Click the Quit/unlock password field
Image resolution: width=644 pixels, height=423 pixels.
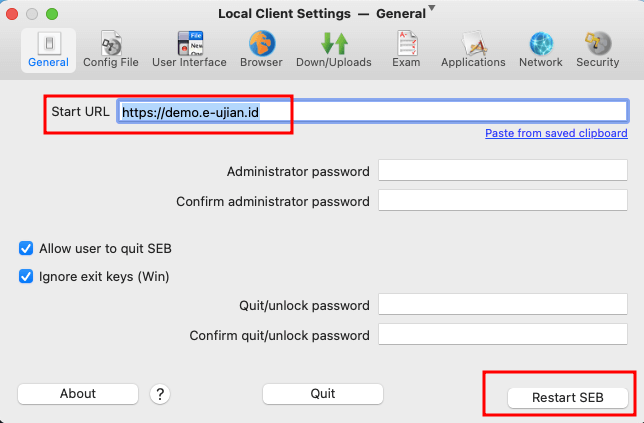[x=503, y=304]
